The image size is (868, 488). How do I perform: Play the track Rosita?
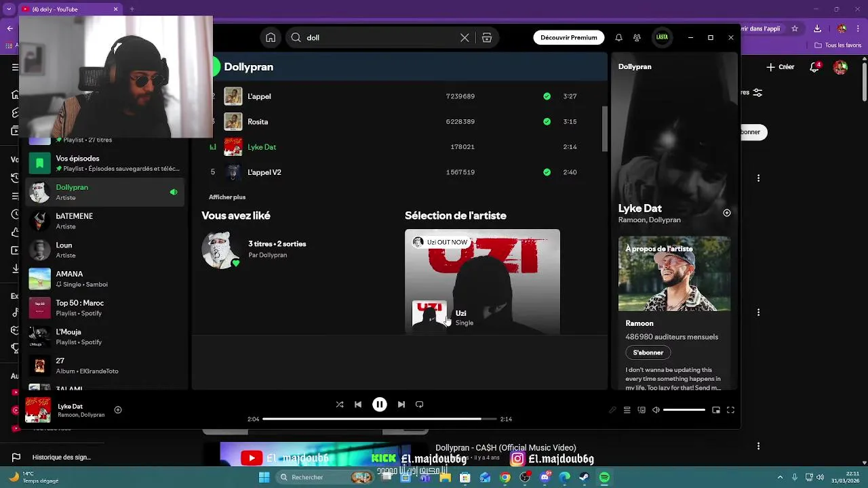(400, 122)
